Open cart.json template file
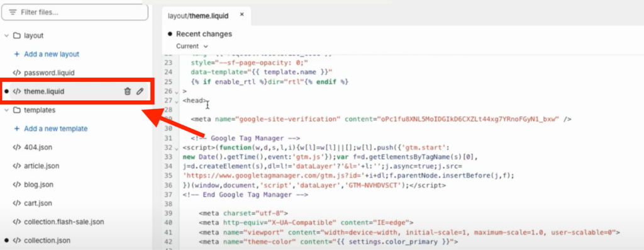This screenshot has height=250, width=644. click(38, 203)
